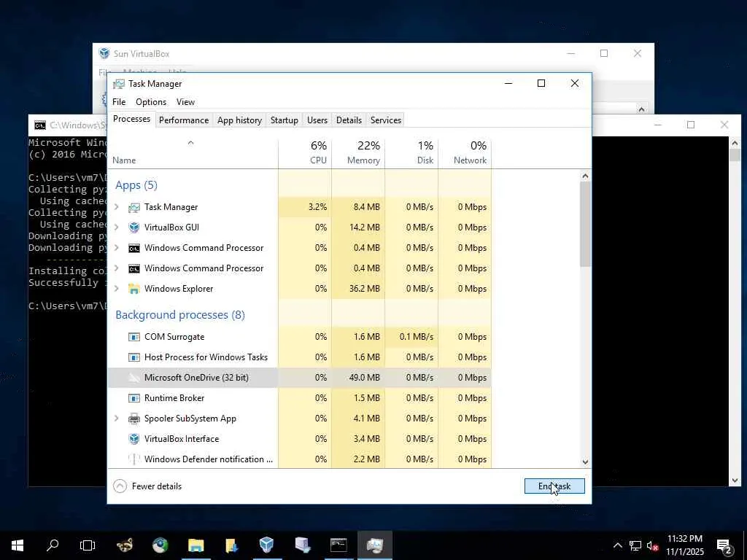
Task: Switch to the Services tab
Action: pos(386,120)
